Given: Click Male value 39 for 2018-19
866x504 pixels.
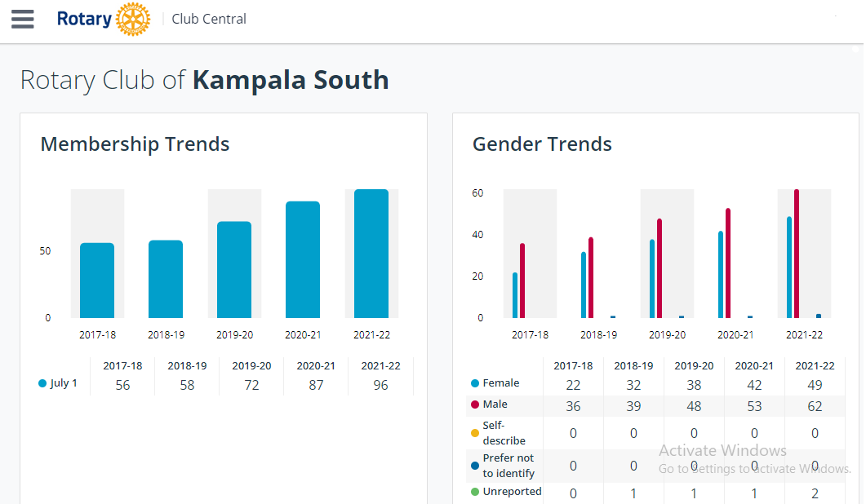Looking at the screenshot, I should coord(633,406).
